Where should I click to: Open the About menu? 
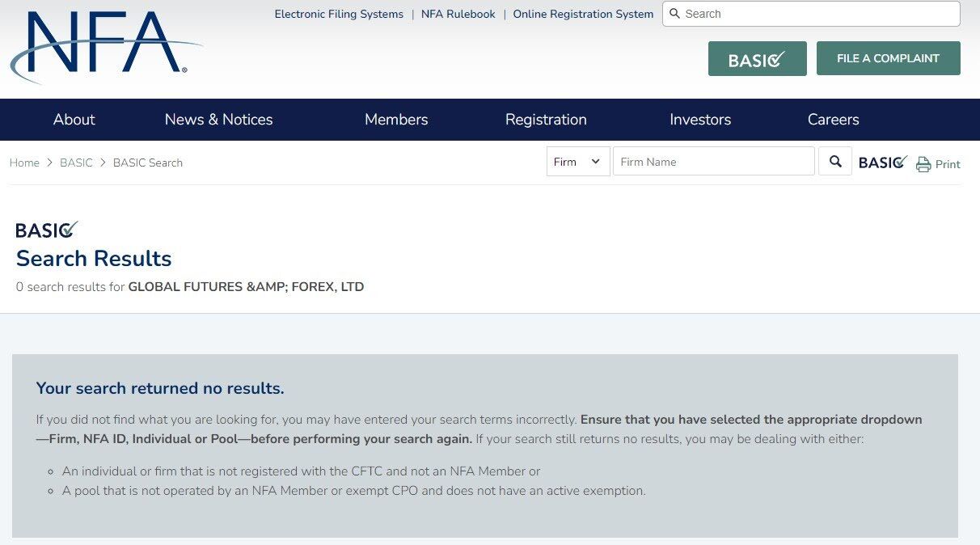pyautogui.click(x=74, y=120)
